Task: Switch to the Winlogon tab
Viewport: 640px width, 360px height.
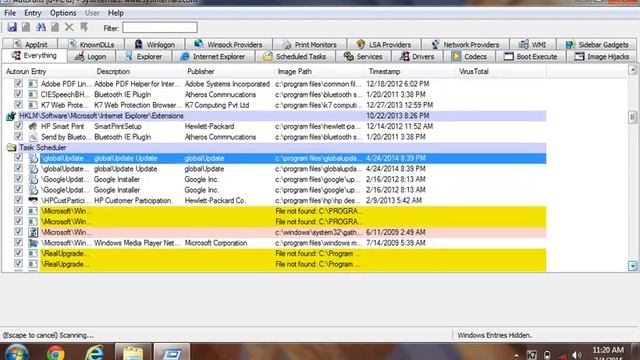Action: (x=155, y=44)
